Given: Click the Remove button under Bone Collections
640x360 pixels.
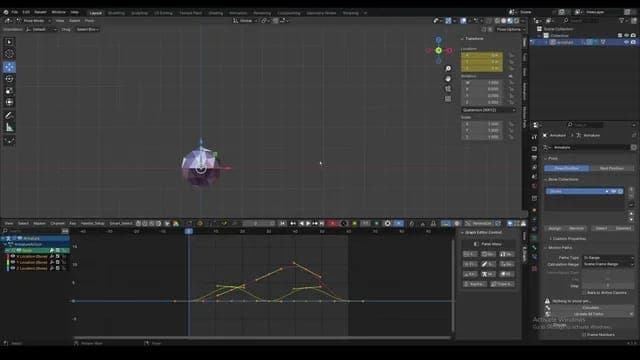Looking at the screenshot, I should 576,228.
